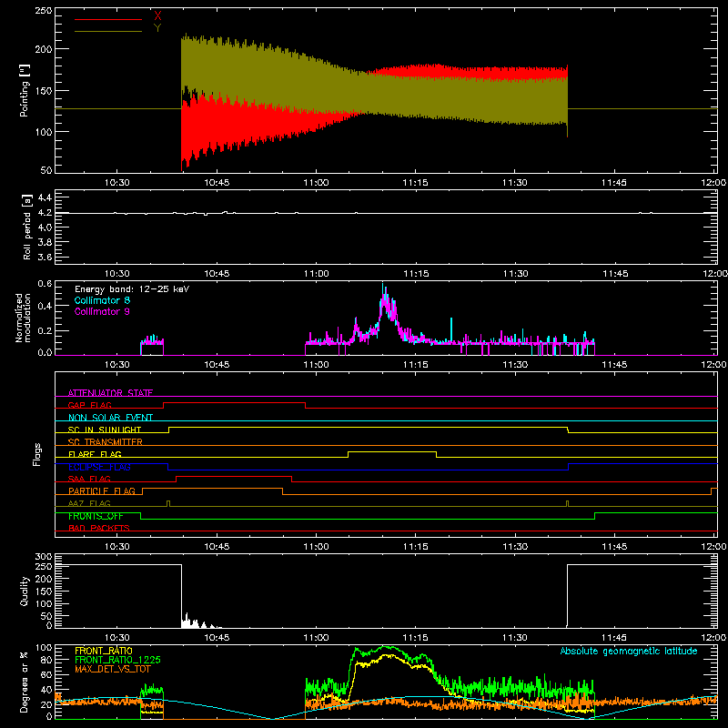Click the 250 tick on the Pointing axis

[43, 11]
